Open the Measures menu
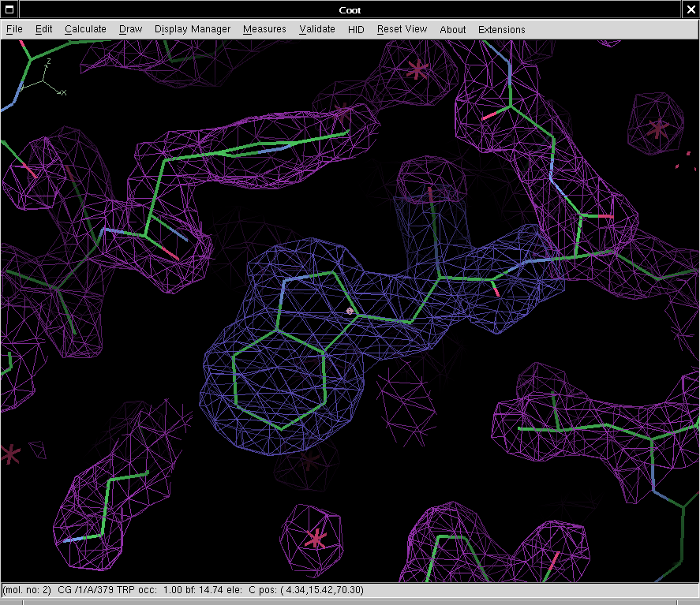This screenshot has width=700, height=605. [264, 29]
